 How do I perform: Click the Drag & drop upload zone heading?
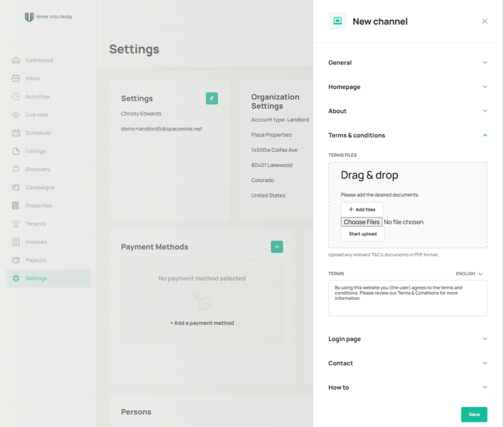tap(369, 175)
